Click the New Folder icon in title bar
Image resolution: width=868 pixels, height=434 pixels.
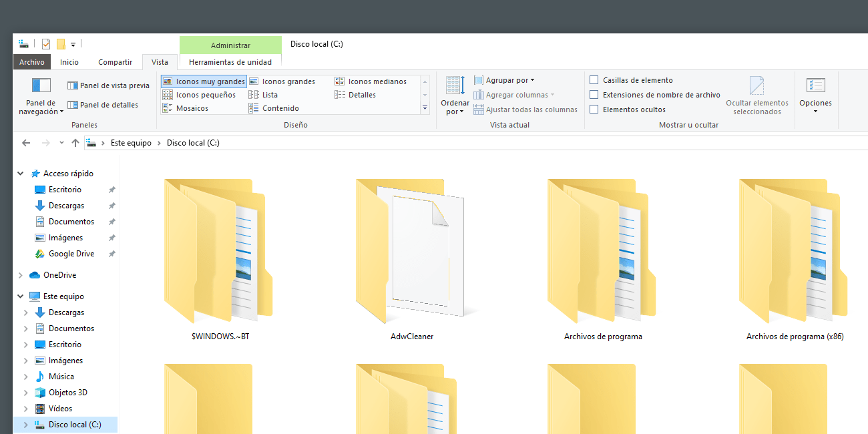click(x=61, y=45)
